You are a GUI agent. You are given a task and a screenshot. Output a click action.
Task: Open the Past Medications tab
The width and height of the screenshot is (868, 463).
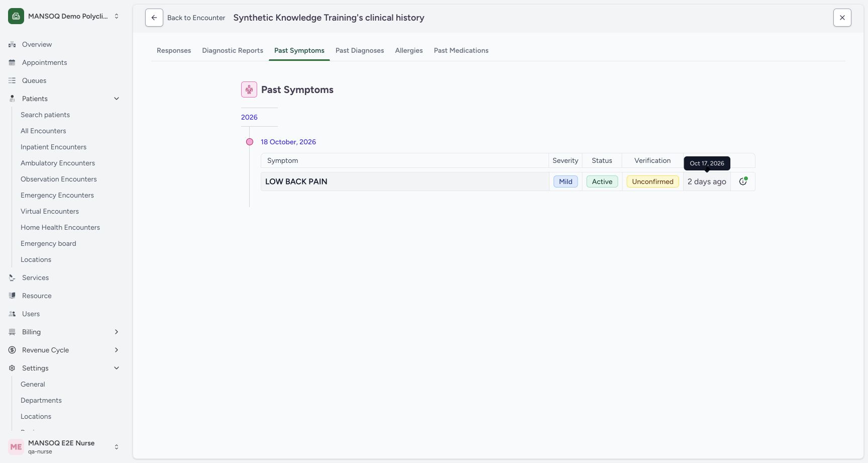(461, 50)
